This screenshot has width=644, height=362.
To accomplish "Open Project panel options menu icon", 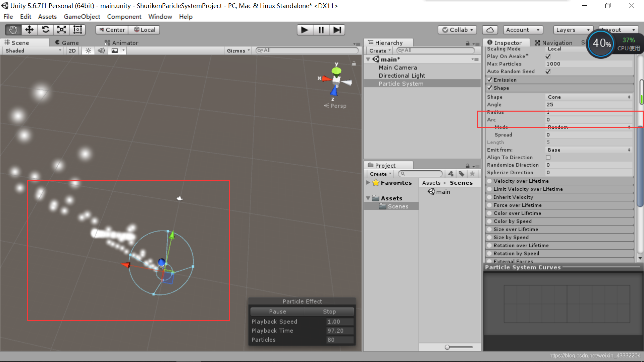I will (476, 166).
